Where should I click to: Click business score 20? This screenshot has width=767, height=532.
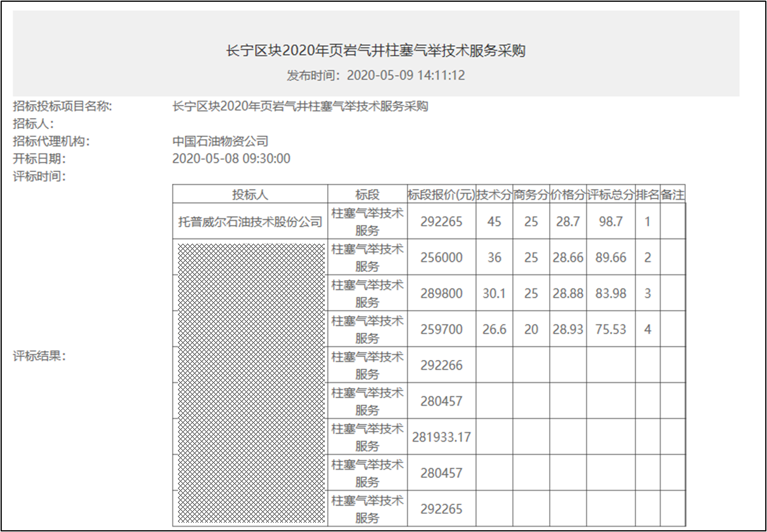pos(531,329)
